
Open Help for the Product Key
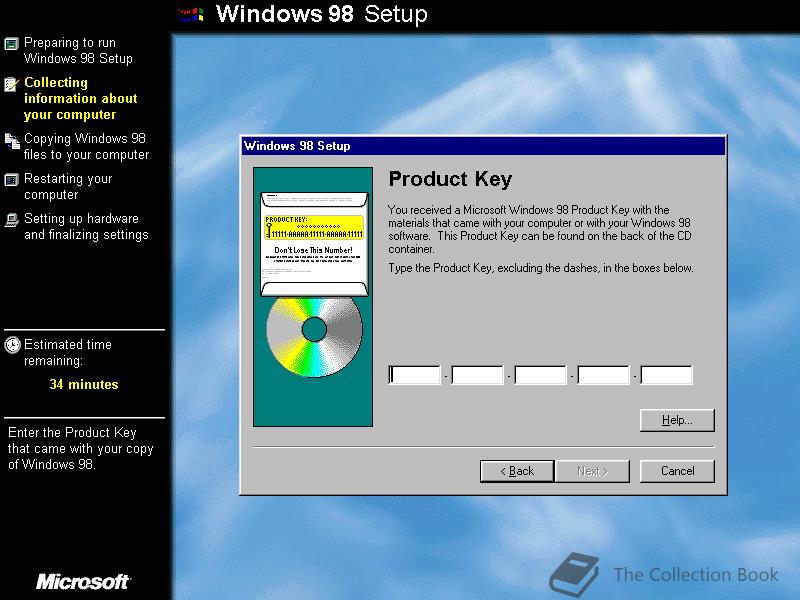(677, 420)
